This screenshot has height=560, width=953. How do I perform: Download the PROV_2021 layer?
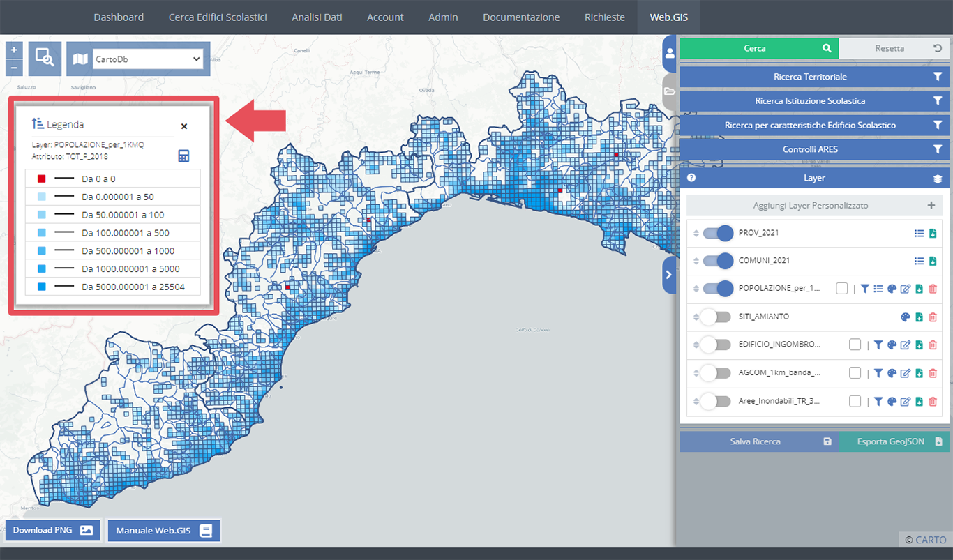[x=933, y=233]
